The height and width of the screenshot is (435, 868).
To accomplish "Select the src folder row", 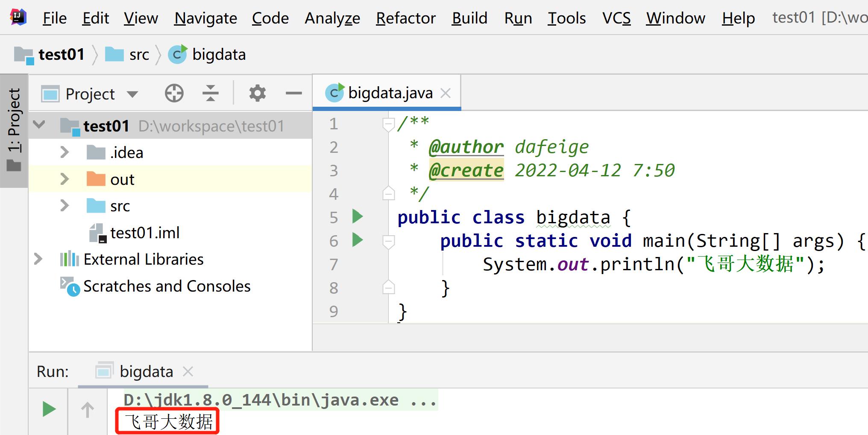I will point(170,206).
